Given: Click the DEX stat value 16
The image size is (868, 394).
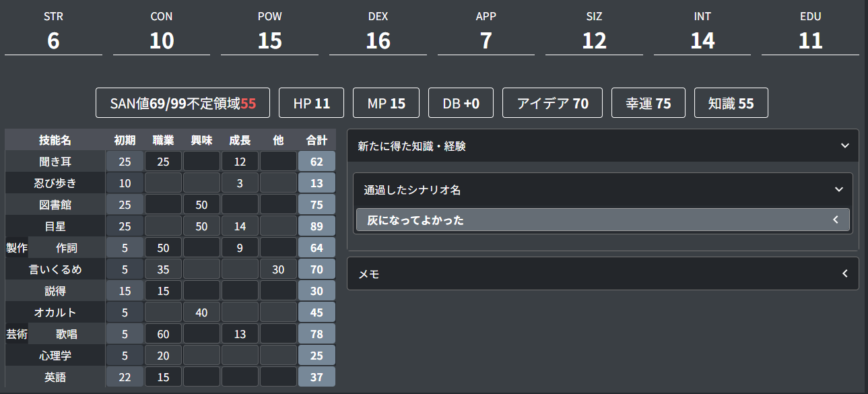Looking at the screenshot, I should 378,41.
